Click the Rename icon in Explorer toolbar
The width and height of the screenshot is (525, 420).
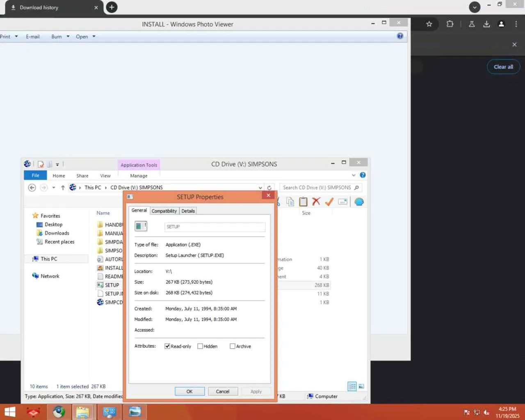click(x=343, y=201)
